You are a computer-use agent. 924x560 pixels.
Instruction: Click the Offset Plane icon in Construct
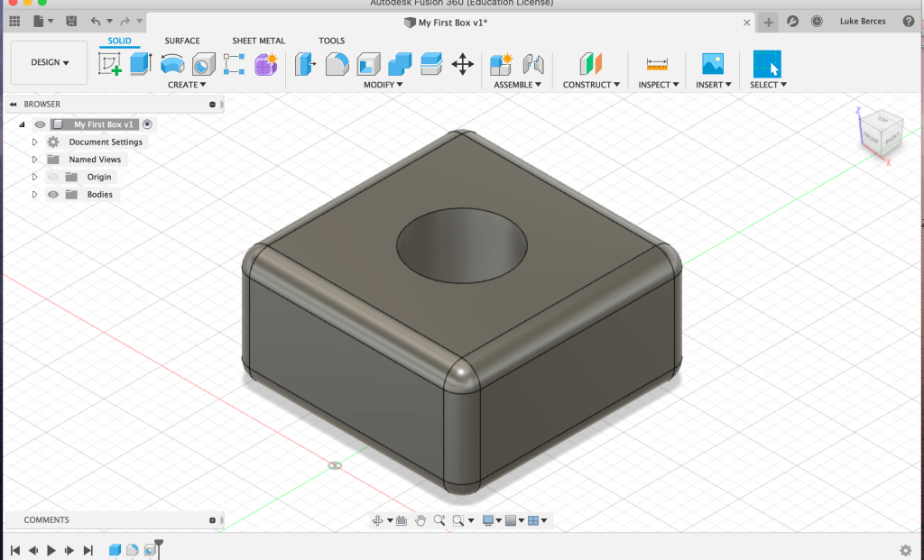pyautogui.click(x=589, y=64)
